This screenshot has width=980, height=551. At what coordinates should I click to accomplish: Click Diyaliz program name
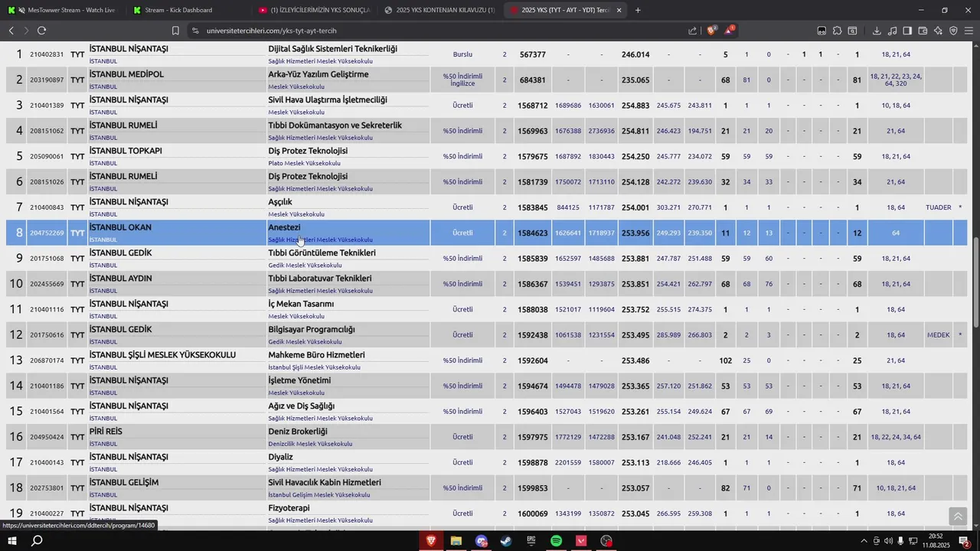pos(280,457)
